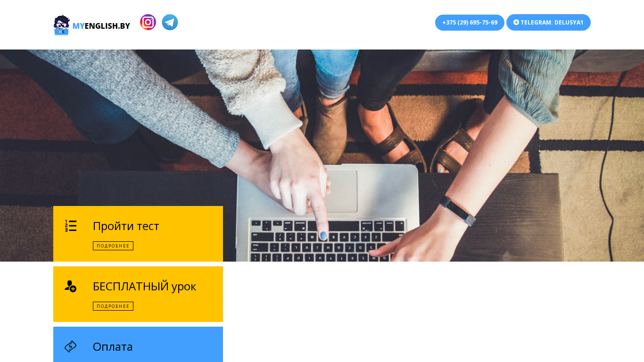Call the +375 (29) 695-75-69 button
Viewport: 644px width, 362px height.
pos(470,22)
